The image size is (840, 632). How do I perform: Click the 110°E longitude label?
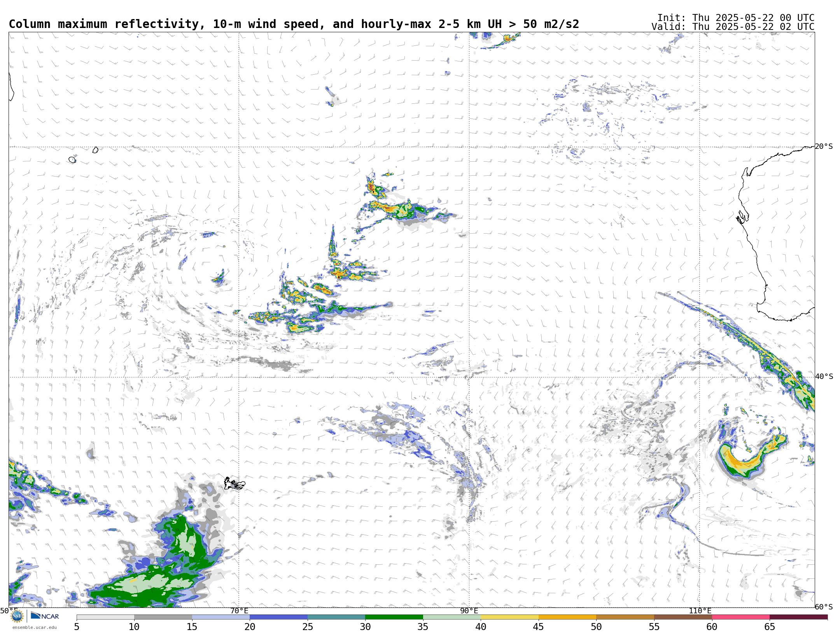click(700, 611)
